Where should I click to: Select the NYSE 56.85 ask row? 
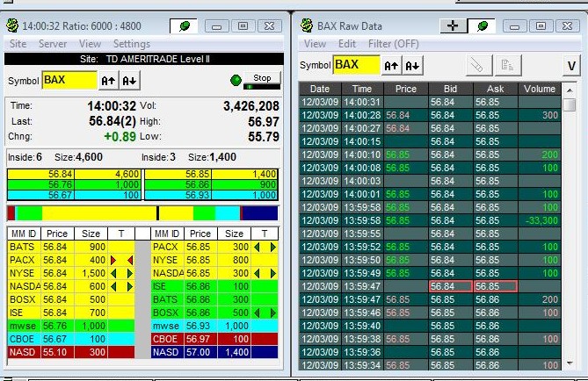214,260
